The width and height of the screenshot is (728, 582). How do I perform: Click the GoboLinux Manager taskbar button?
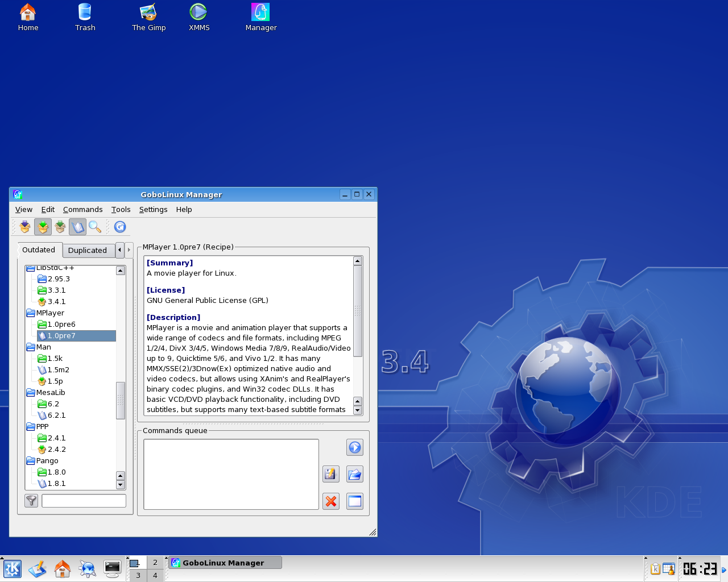click(x=225, y=563)
